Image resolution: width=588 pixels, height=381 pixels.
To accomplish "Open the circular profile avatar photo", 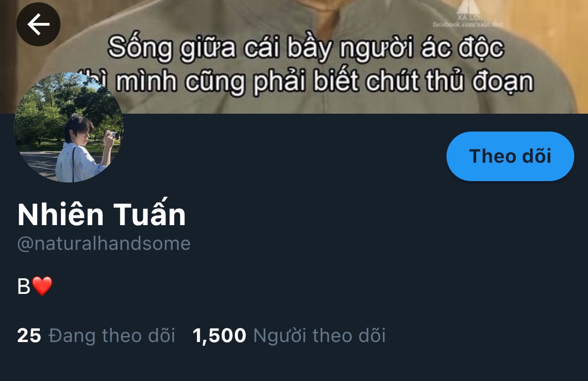I will tap(69, 127).
